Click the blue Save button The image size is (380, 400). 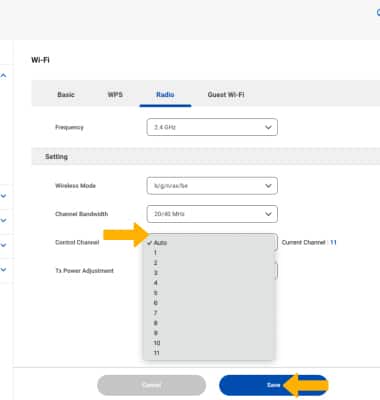[x=273, y=385]
